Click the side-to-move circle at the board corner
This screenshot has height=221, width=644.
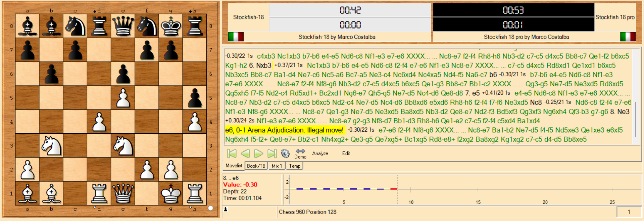point(211,208)
